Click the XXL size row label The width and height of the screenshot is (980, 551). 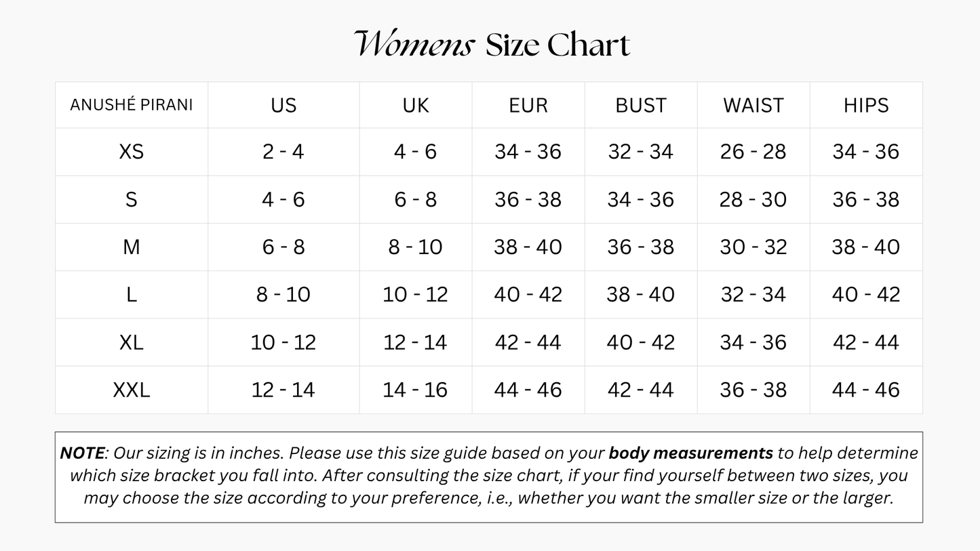coord(132,390)
